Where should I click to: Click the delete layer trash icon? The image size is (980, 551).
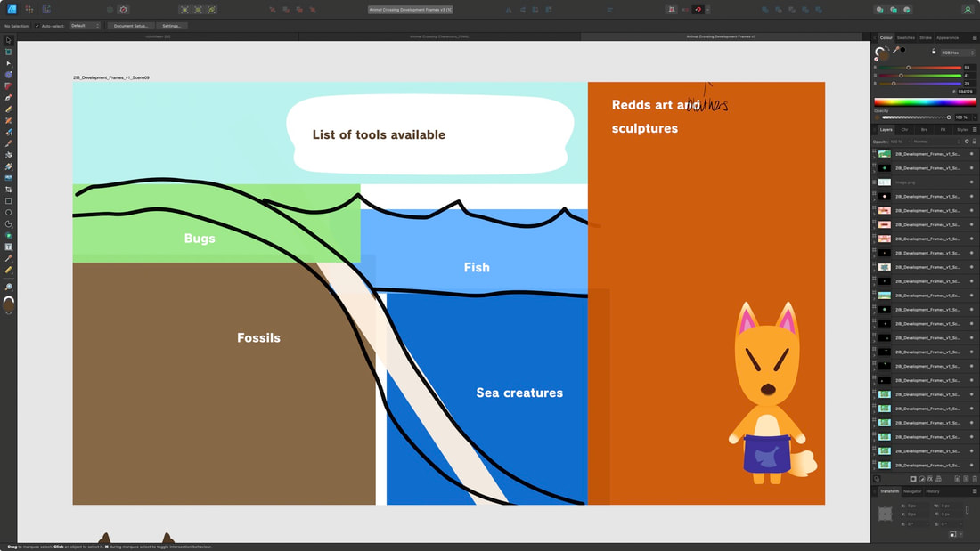pyautogui.click(x=975, y=479)
